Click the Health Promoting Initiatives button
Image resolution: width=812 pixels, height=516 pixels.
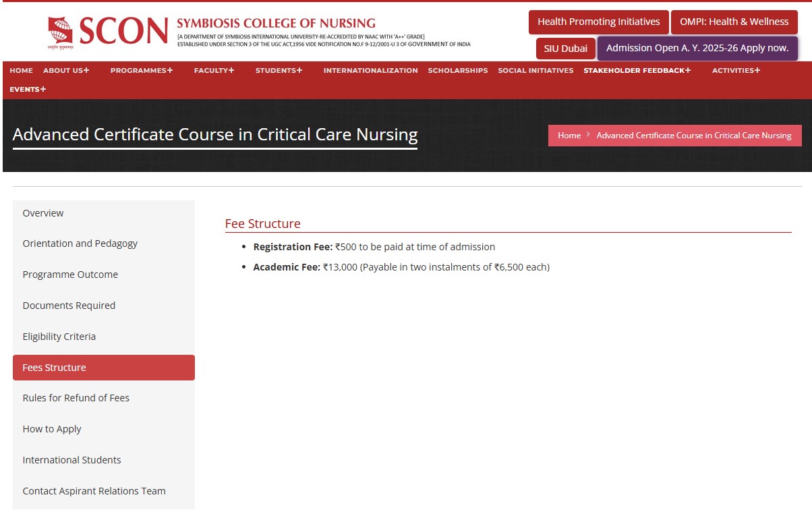click(x=598, y=22)
